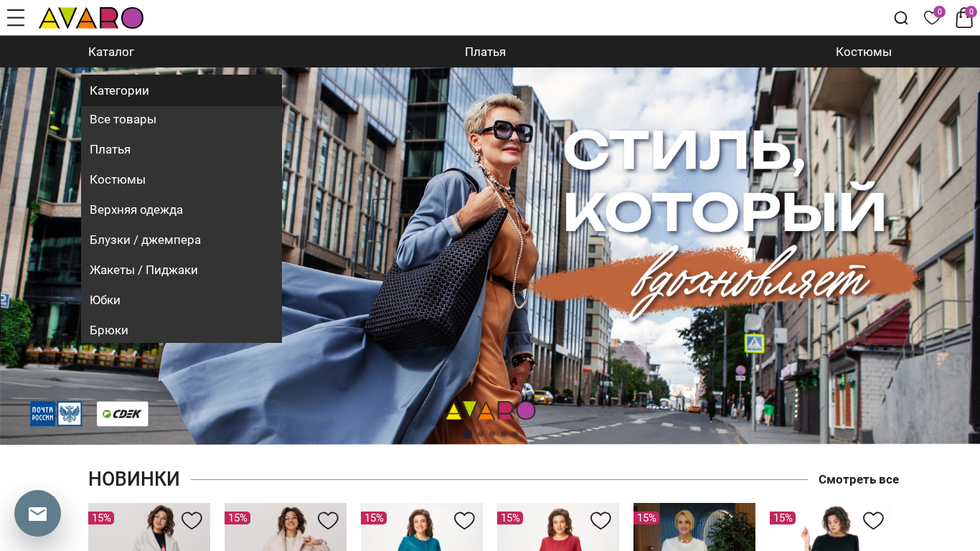Screen dimensions: 980x551
Task: Open the hamburger menu
Action: [16, 18]
